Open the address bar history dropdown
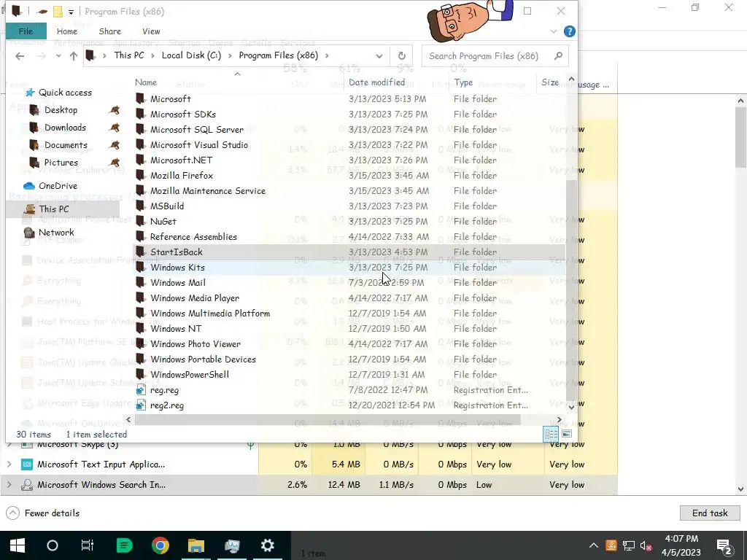The height and width of the screenshot is (560, 747). [x=379, y=55]
